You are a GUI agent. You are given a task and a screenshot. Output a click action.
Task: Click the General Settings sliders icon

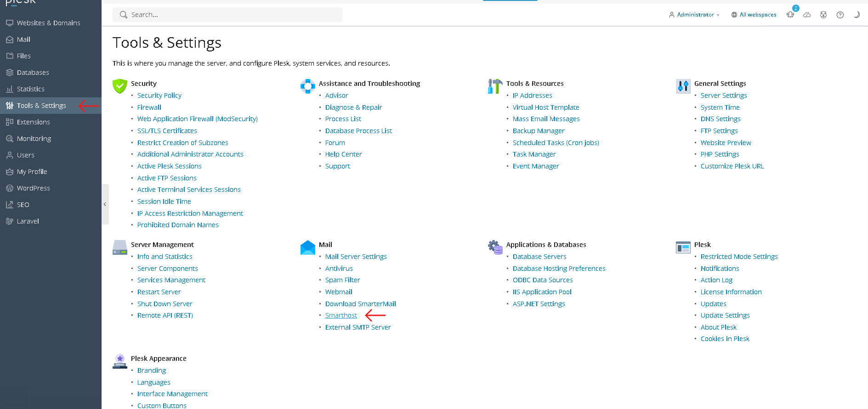pyautogui.click(x=683, y=86)
